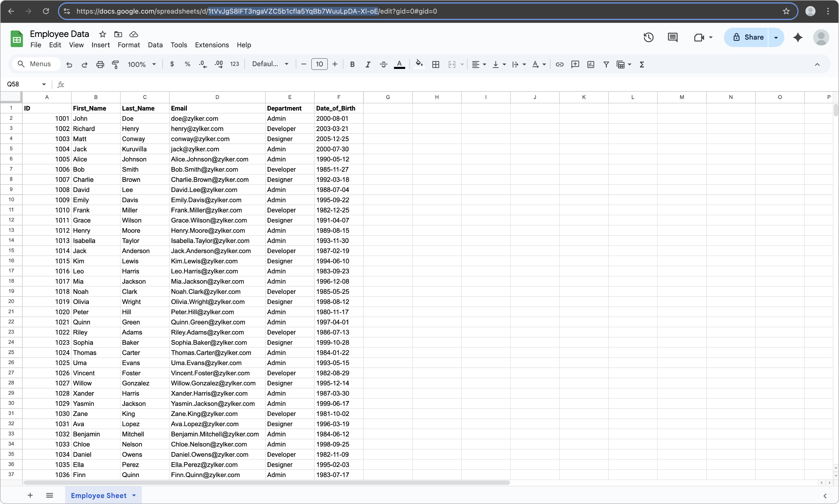Click the print icon in the toolbar
Viewport: 839px width, 504px height.
(100, 64)
